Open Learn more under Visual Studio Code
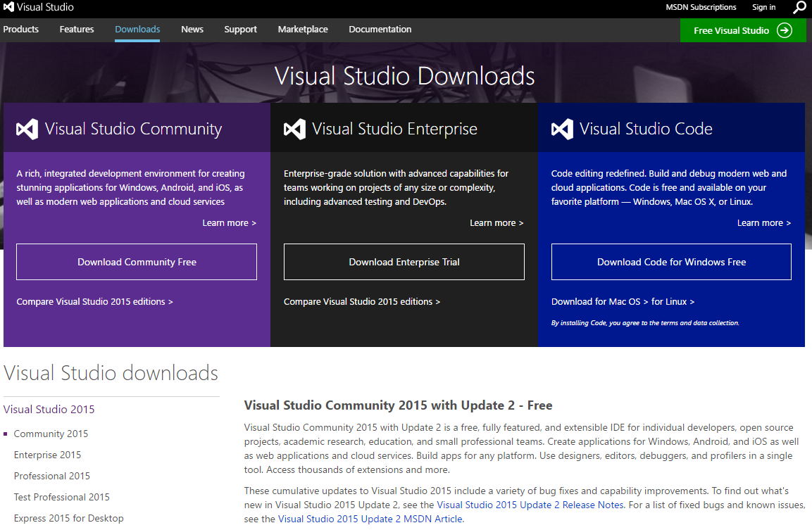Image resolution: width=812 pixels, height=530 pixels. click(764, 223)
